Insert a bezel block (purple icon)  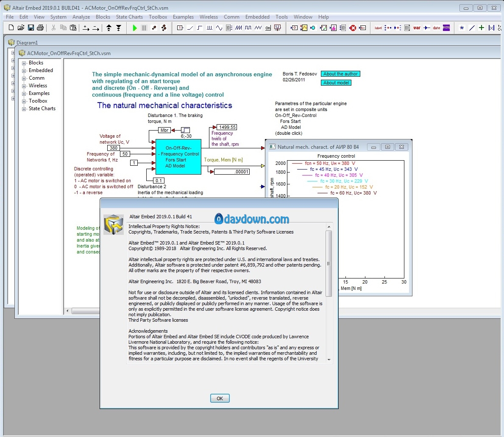click(x=446, y=28)
